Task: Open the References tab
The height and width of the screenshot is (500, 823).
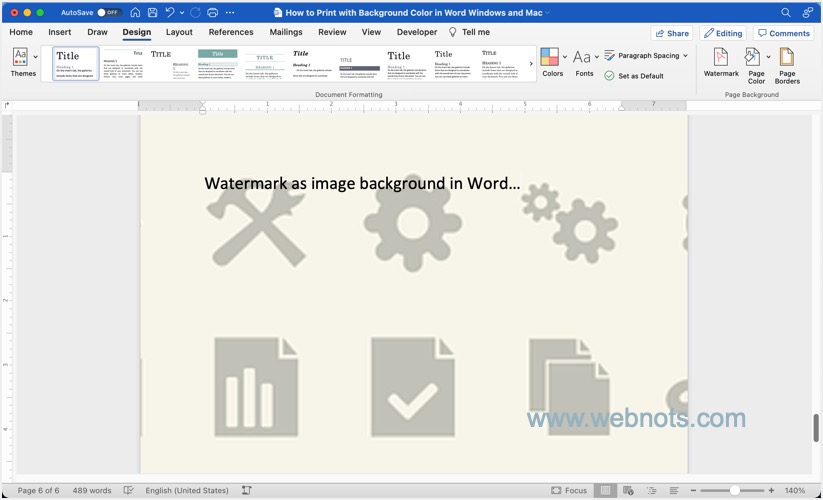Action: click(x=231, y=32)
